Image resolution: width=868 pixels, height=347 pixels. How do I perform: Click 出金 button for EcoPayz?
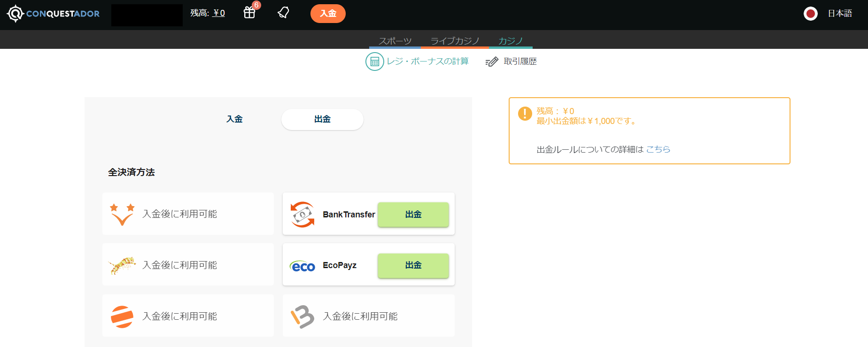[x=413, y=265]
